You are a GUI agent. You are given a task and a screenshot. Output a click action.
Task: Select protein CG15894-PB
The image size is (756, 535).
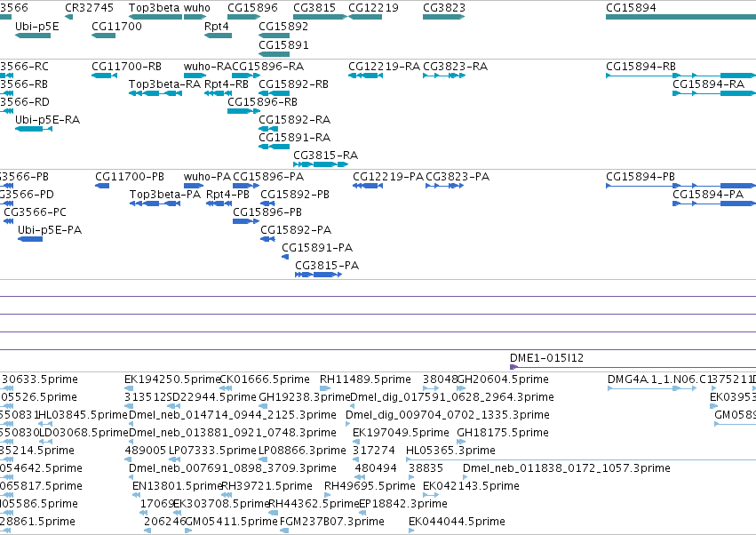(680, 186)
